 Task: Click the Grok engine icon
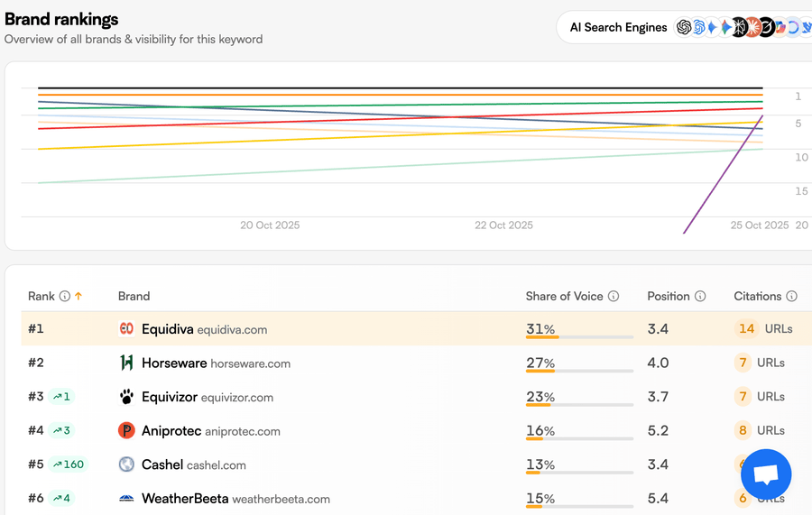(766, 28)
